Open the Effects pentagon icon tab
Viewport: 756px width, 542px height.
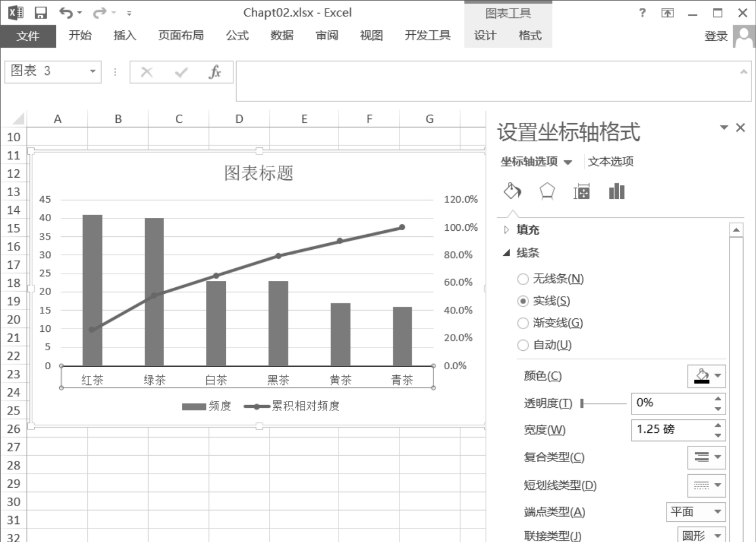point(547,191)
